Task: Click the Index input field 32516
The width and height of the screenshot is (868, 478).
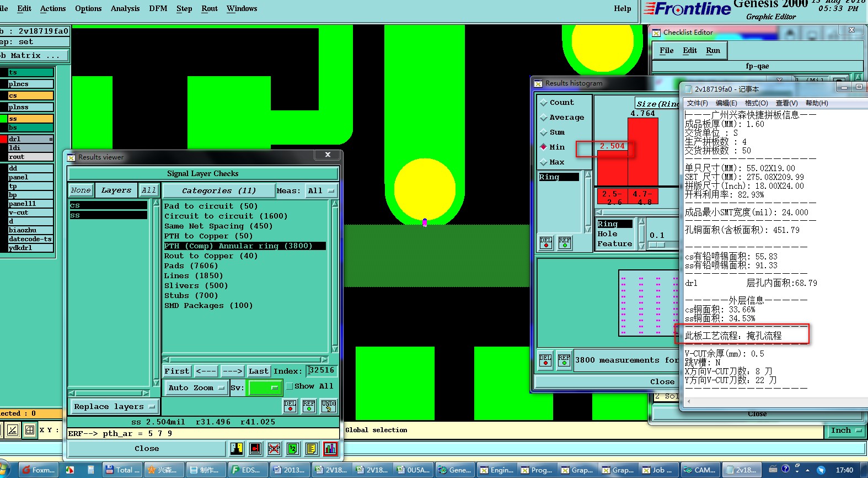Action: pos(322,371)
